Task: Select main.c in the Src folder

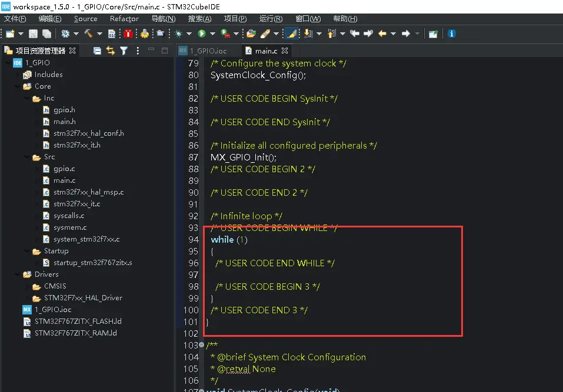Action: click(x=64, y=180)
